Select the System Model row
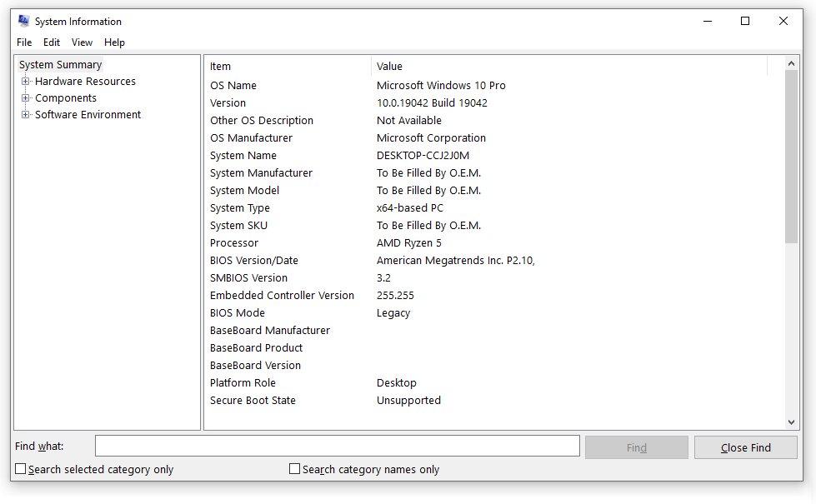This screenshot has height=504, width=816. coord(244,191)
